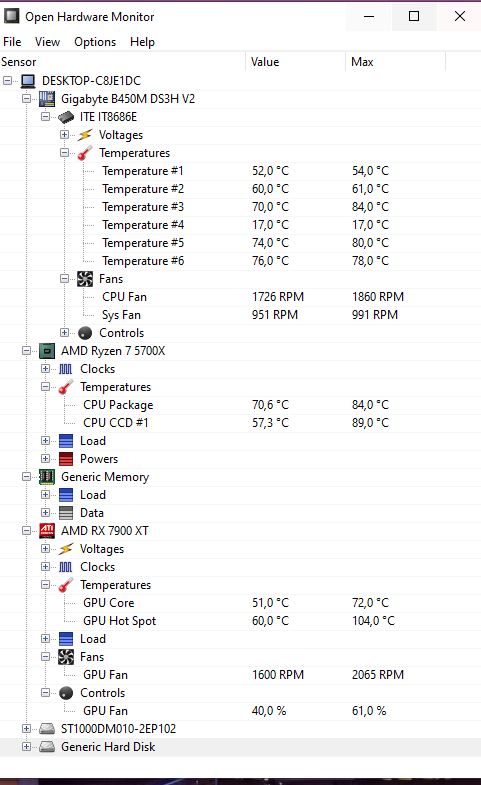
Task: Select the Temperature #6 row
Action: (240, 261)
